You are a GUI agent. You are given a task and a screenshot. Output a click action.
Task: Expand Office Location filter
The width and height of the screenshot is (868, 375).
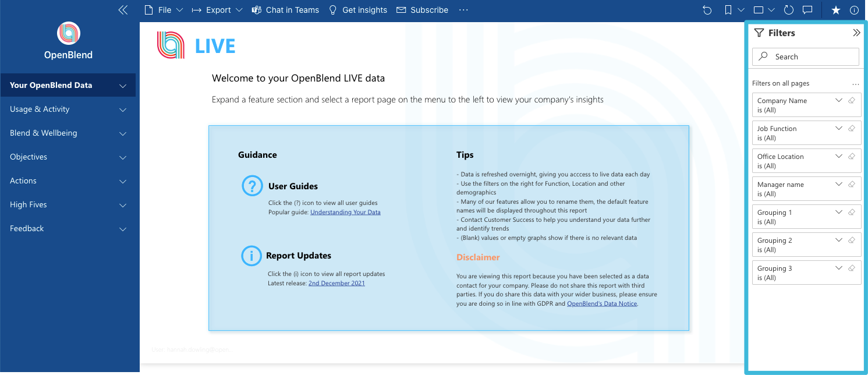[x=839, y=156]
